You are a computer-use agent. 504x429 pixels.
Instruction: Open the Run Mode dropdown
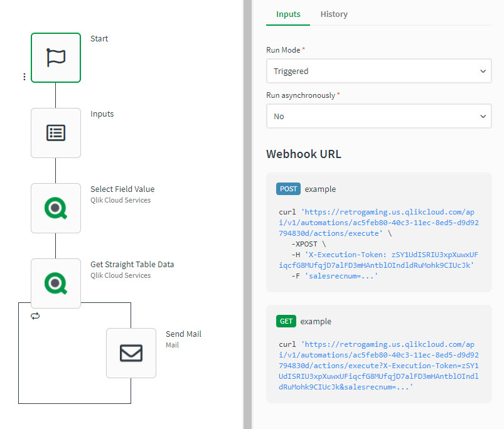pyautogui.click(x=378, y=71)
